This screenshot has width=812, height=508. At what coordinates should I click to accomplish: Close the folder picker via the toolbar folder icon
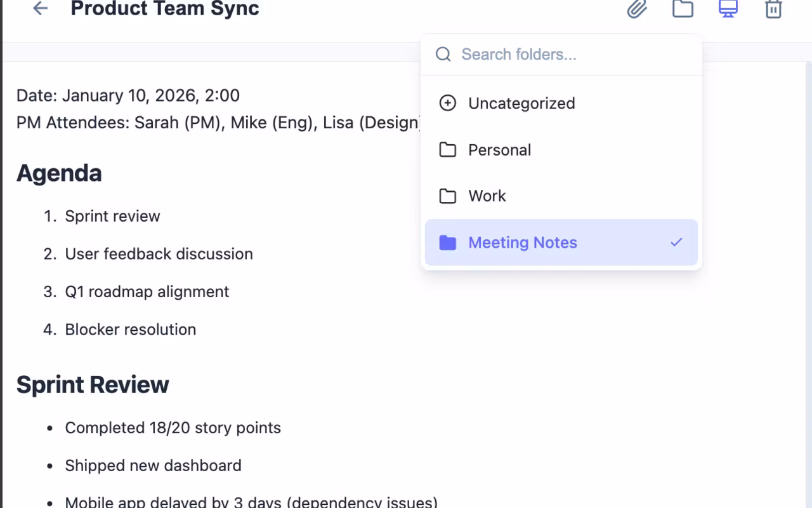[x=683, y=9]
